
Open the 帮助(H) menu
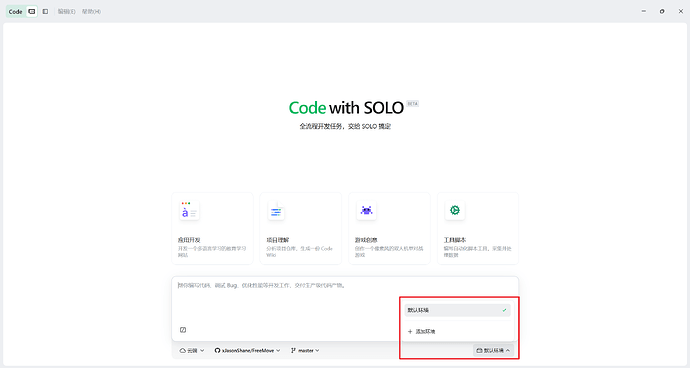point(91,11)
